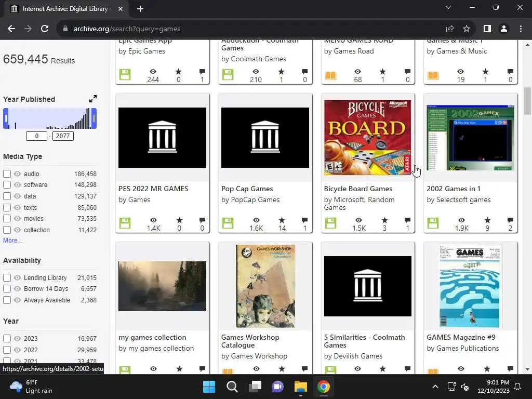Click the end year field showing 2077
Viewport: 532px width, 399px height.
63,136
